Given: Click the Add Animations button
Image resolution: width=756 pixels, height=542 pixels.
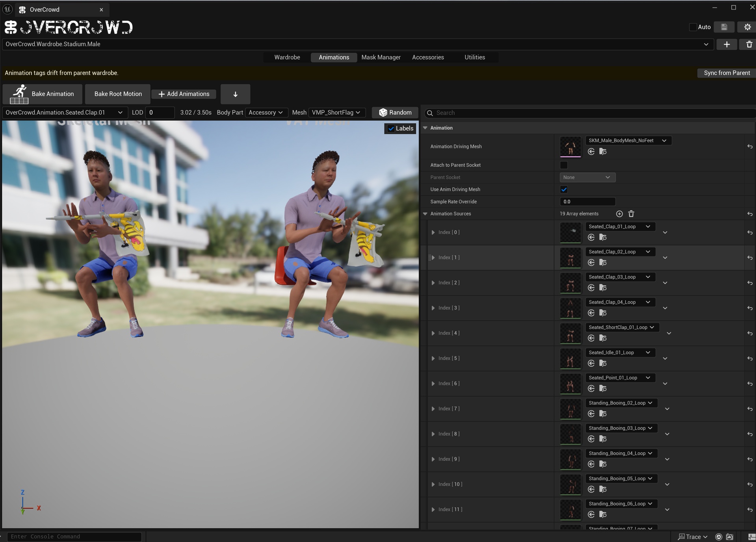Looking at the screenshot, I should [x=184, y=94].
